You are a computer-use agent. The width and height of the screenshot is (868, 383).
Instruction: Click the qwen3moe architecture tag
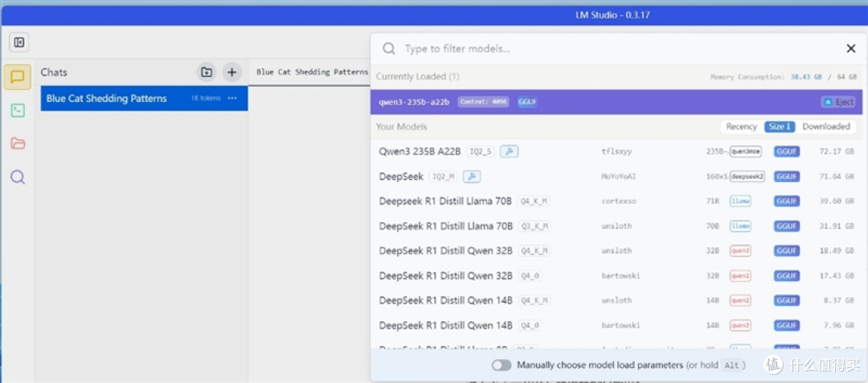tap(745, 152)
